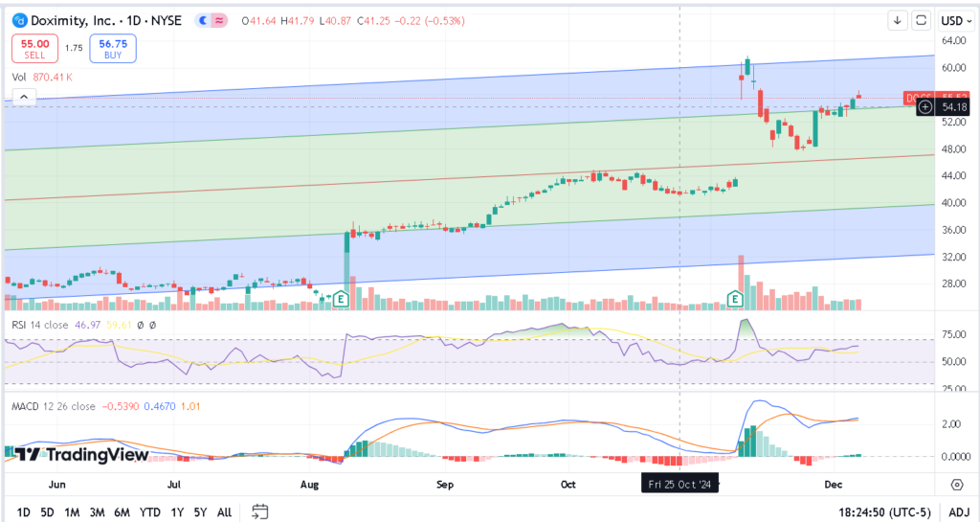Click the RSI 14 close legend
Screen dimensions: 980x522
[x=40, y=325]
